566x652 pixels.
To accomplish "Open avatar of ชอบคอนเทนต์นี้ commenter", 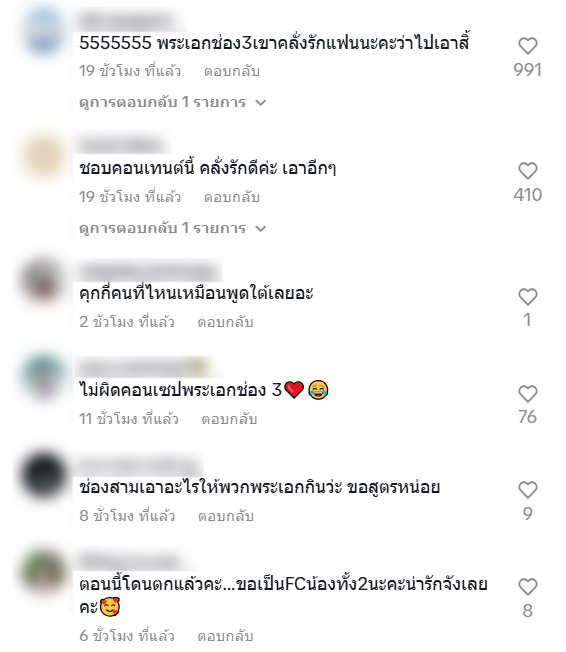I will (x=44, y=157).
